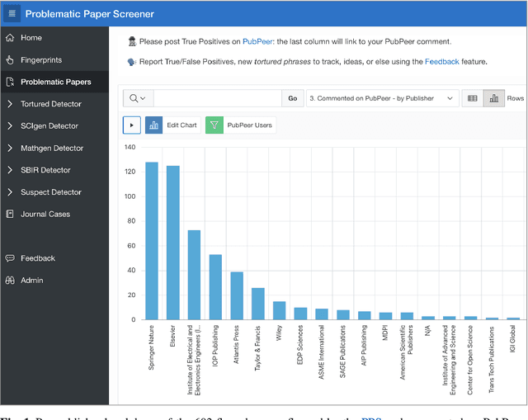This screenshot has width=528, height=420.
Task: Click the Feedback speech bubble icon
Action: tap(10, 258)
